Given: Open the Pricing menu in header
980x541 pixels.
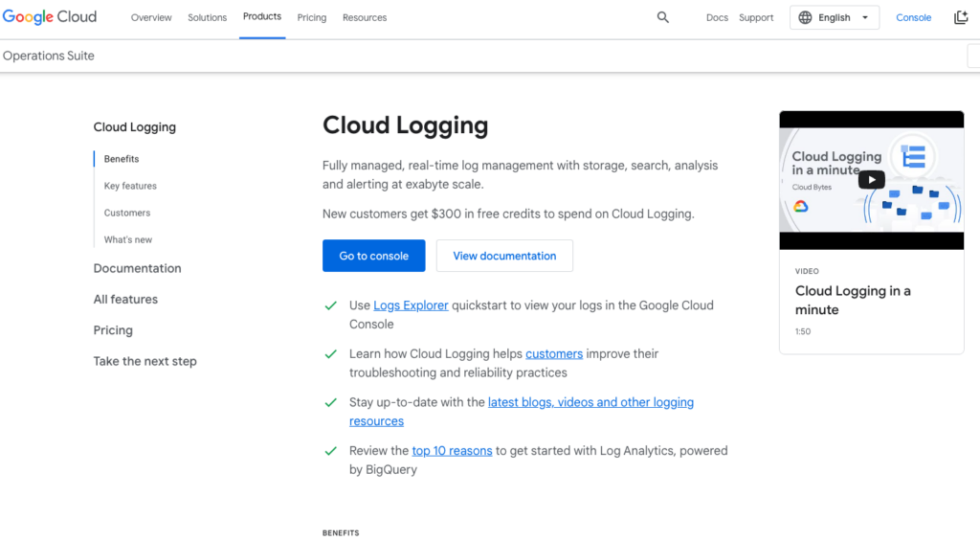Looking at the screenshot, I should [x=312, y=17].
